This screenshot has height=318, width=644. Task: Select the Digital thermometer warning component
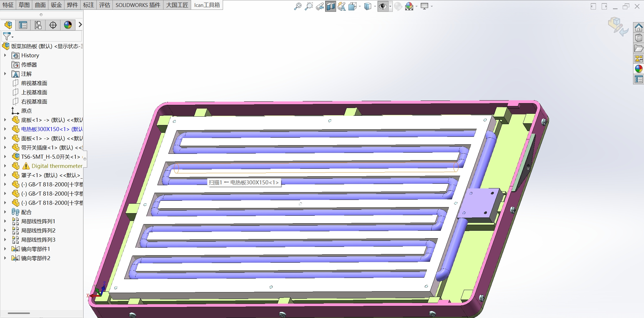[x=57, y=166]
